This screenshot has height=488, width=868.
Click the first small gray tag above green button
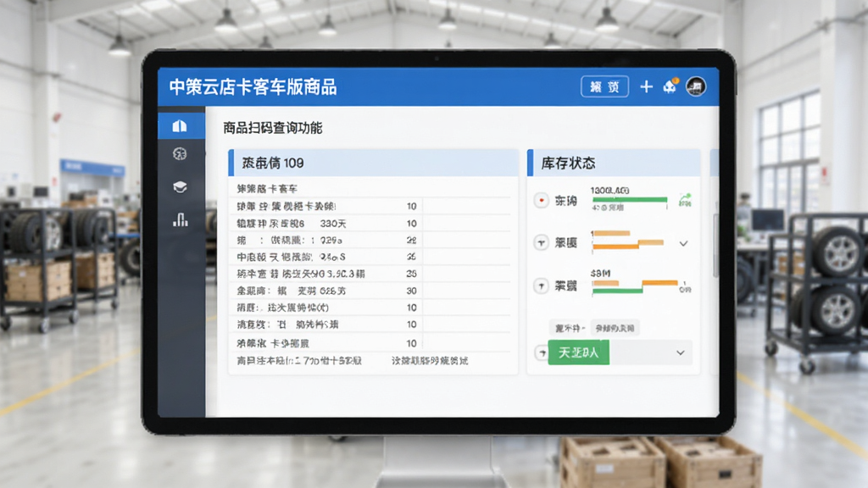569,328
